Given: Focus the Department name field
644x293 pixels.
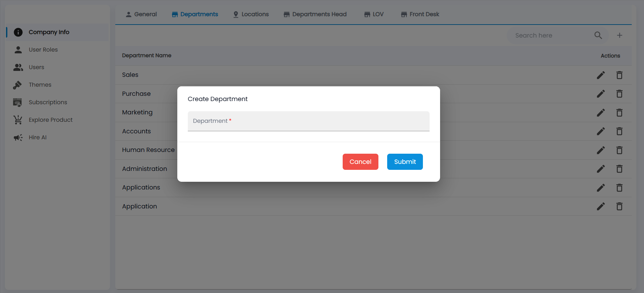Looking at the screenshot, I should click(309, 121).
